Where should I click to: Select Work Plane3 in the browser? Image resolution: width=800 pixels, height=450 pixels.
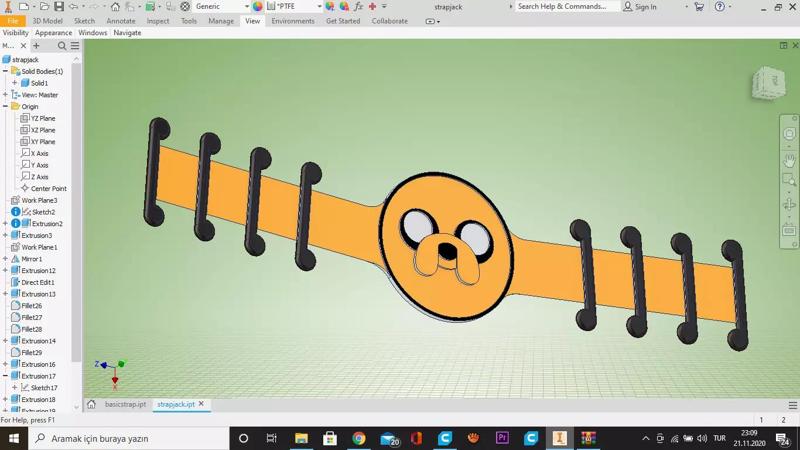(x=34, y=201)
